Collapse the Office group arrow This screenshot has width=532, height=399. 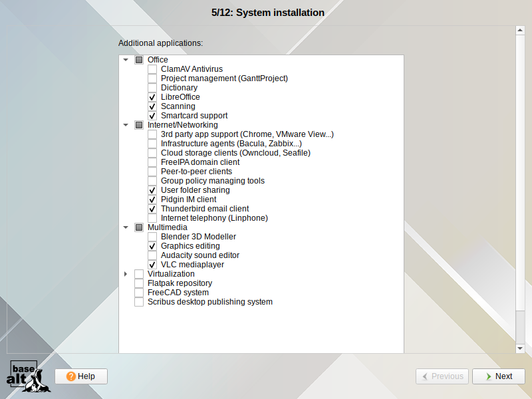tap(126, 60)
